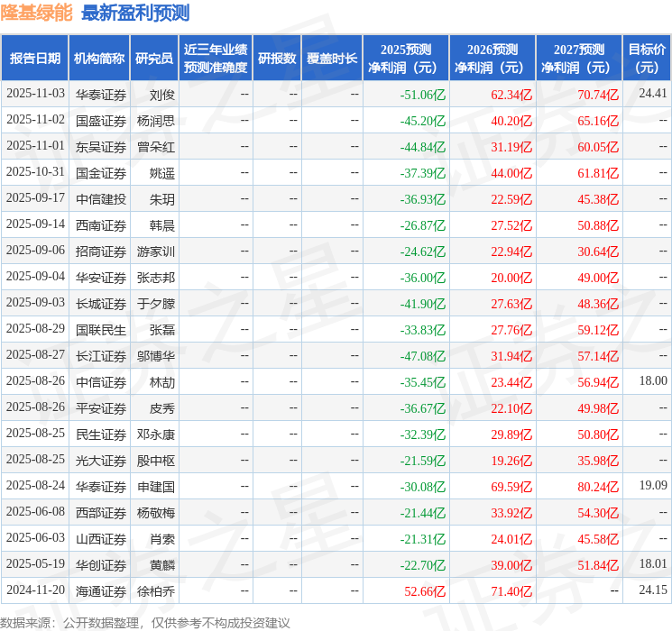The width and height of the screenshot is (672, 631).
Task: Click the 研报数 column header
Action: tap(276, 58)
